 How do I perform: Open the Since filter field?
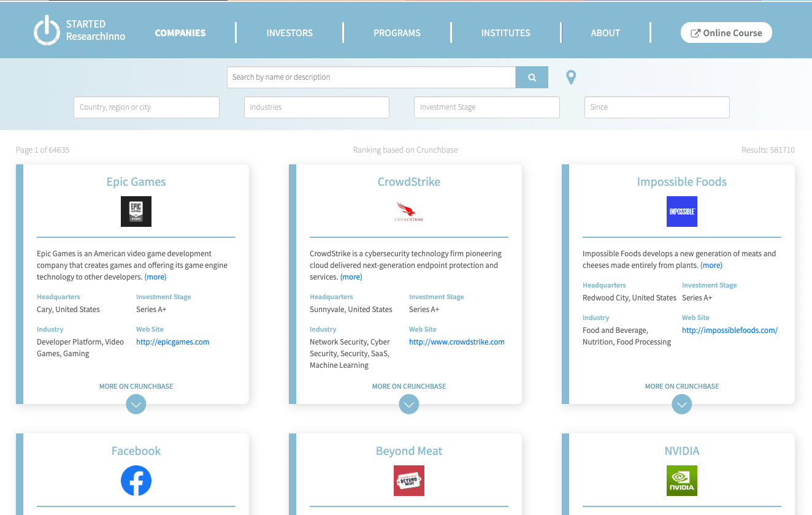[657, 107]
